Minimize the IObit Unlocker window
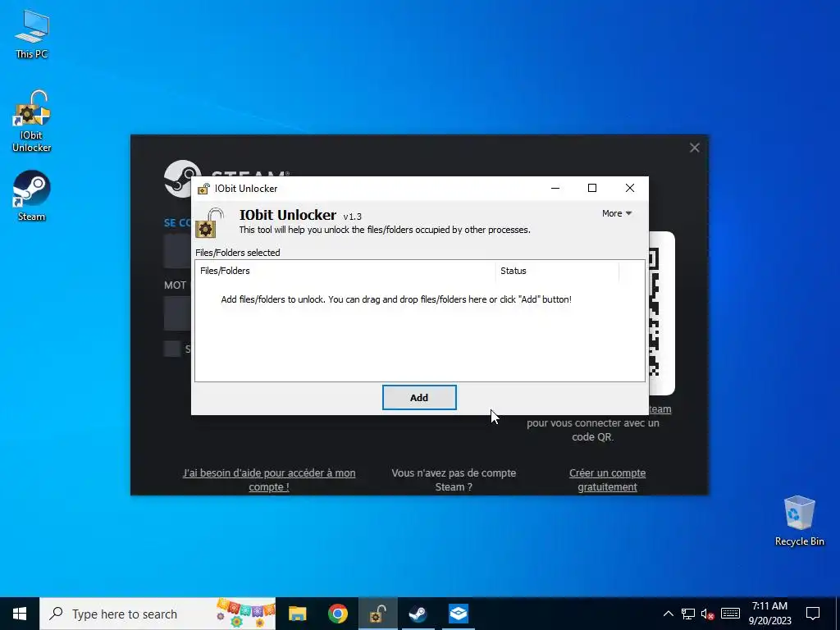 [555, 188]
